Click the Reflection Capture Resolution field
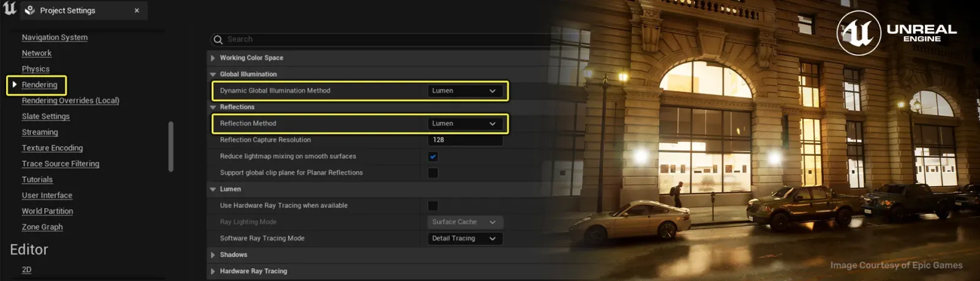980x281 pixels. [465, 140]
